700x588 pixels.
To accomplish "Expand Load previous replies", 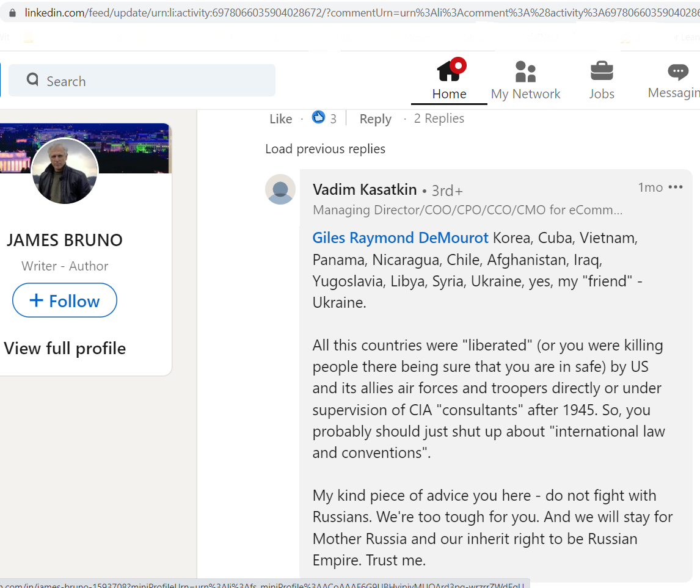I will point(325,148).
